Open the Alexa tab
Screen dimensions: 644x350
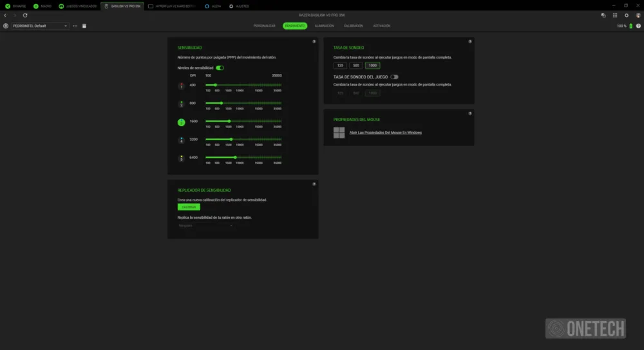click(x=213, y=6)
